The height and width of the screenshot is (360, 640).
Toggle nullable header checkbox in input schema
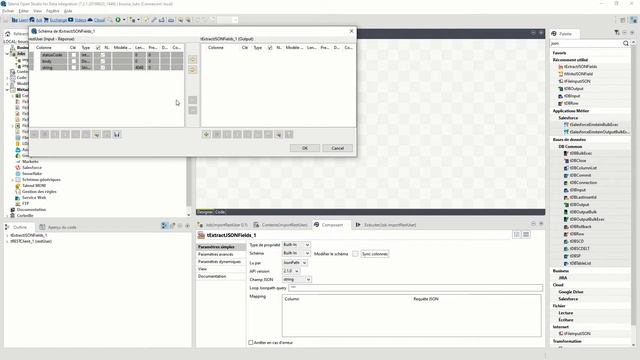pyautogui.click(x=98, y=48)
